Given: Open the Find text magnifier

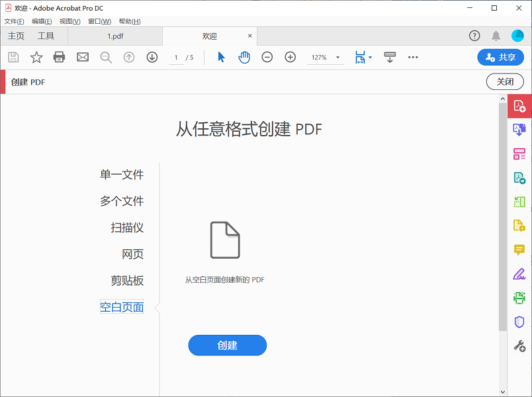Looking at the screenshot, I should (106, 58).
